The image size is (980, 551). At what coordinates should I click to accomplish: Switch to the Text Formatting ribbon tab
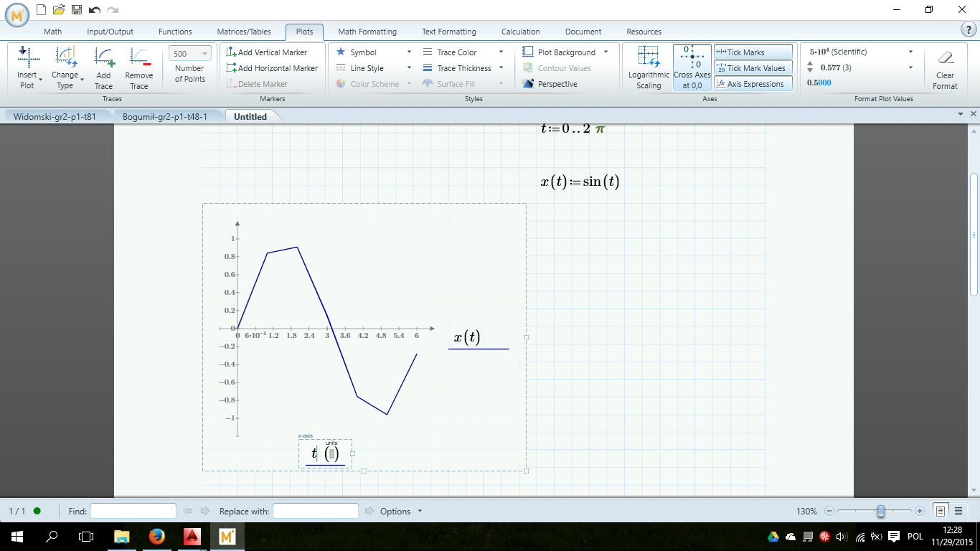point(449,32)
